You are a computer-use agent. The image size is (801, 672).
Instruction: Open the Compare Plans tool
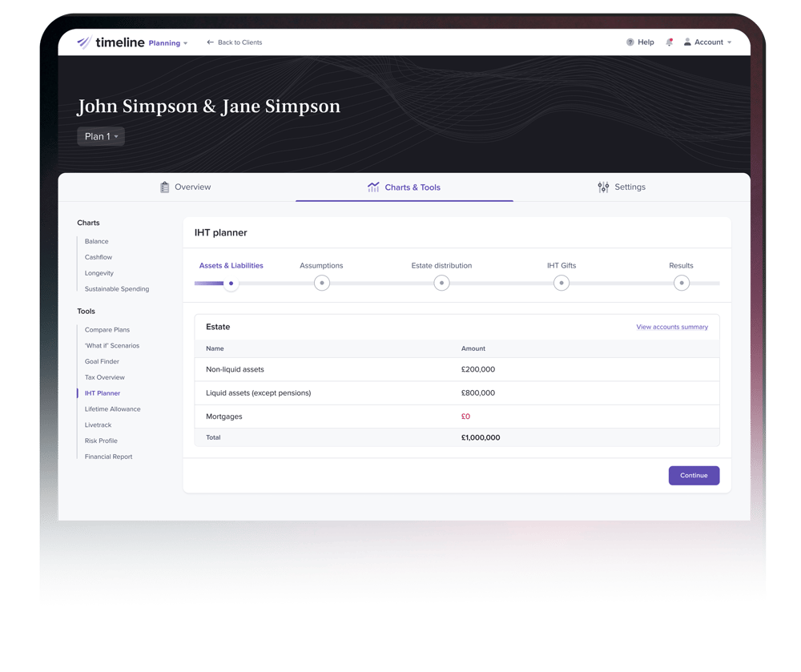click(x=107, y=329)
